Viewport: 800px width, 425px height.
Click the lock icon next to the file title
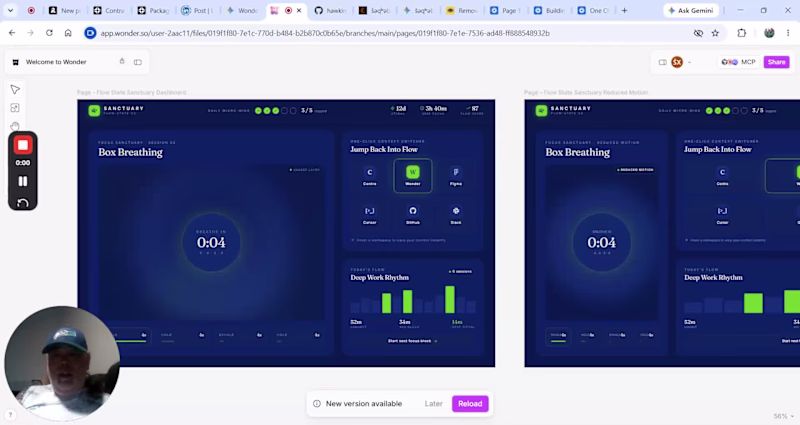point(122,61)
